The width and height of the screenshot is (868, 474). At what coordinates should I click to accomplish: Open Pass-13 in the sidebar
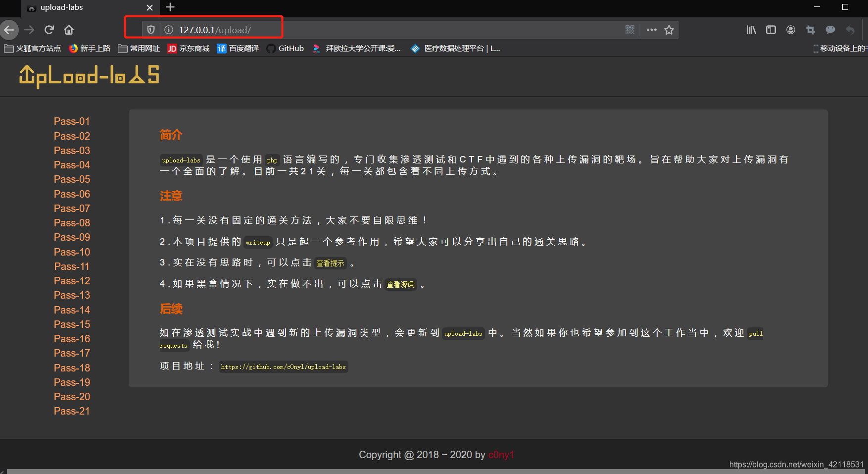click(x=72, y=295)
